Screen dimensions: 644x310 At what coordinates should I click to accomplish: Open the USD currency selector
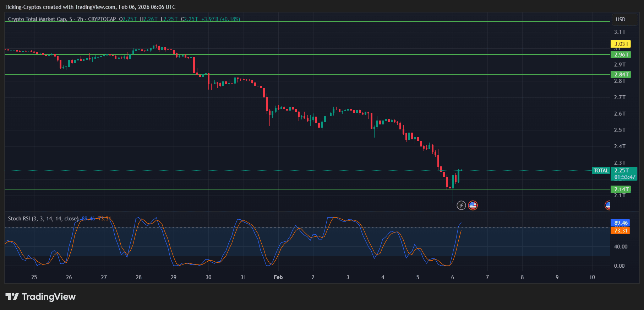(x=621, y=20)
